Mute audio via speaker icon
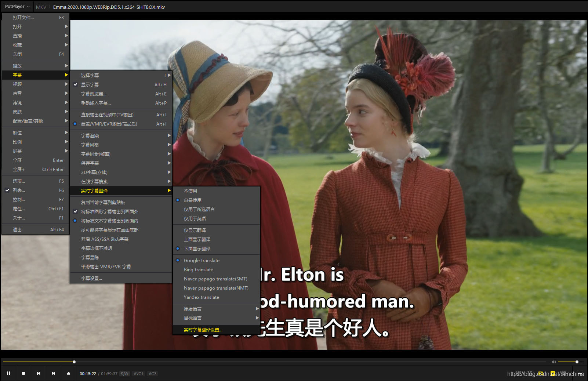The image size is (588, 381). point(553,362)
